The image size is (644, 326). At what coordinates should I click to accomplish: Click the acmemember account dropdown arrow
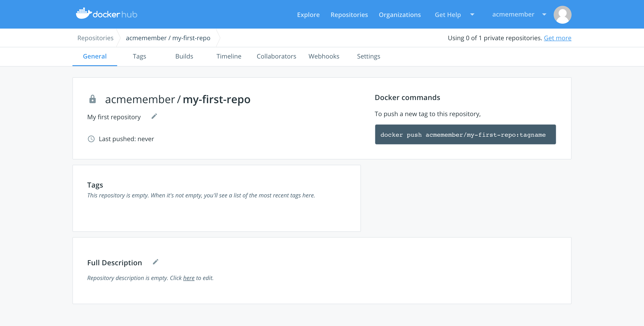click(545, 15)
